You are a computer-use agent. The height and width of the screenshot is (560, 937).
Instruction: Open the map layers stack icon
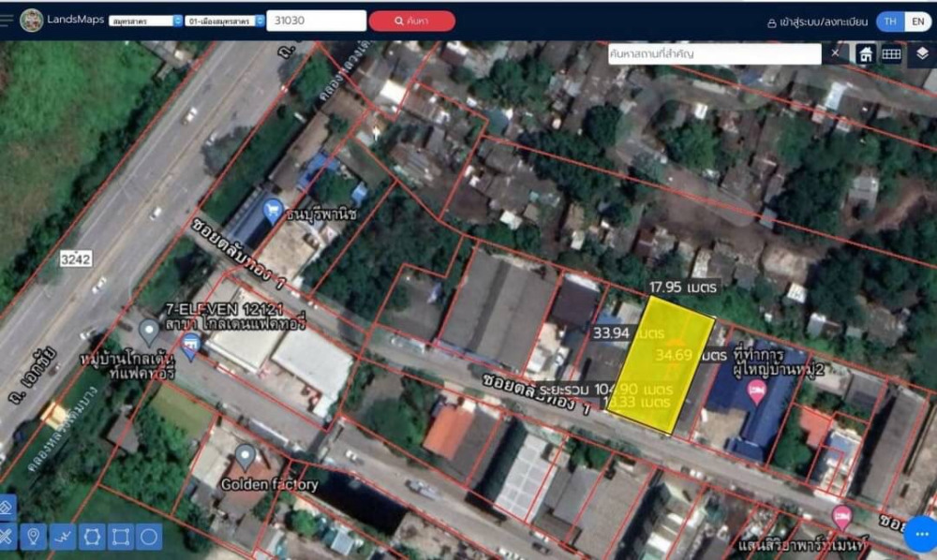[922, 53]
